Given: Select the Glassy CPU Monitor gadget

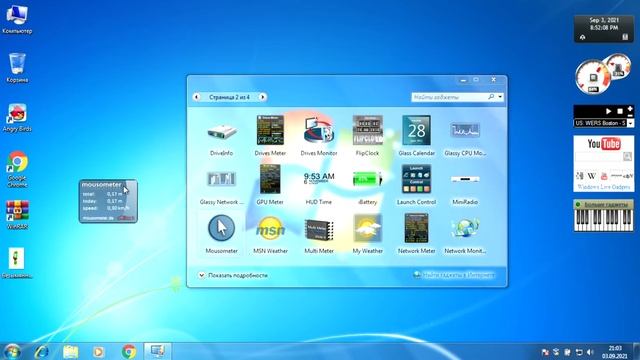Looking at the screenshot, I should 465,137.
